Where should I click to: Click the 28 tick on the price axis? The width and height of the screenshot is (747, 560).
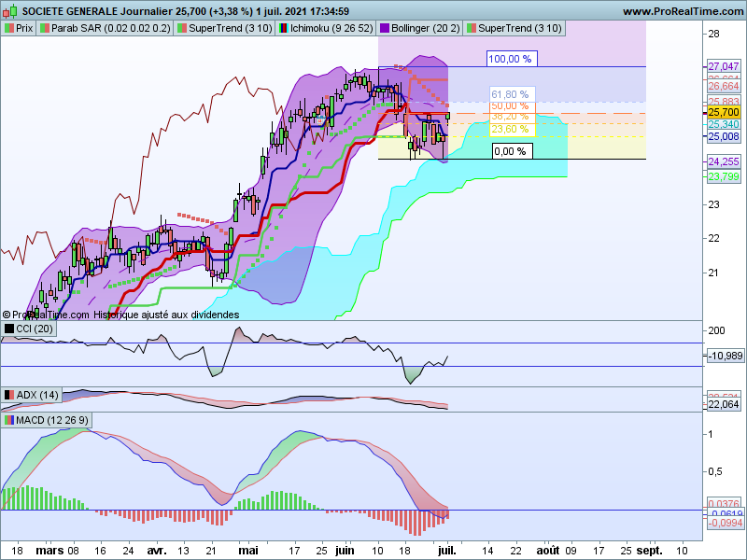[x=713, y=34]
